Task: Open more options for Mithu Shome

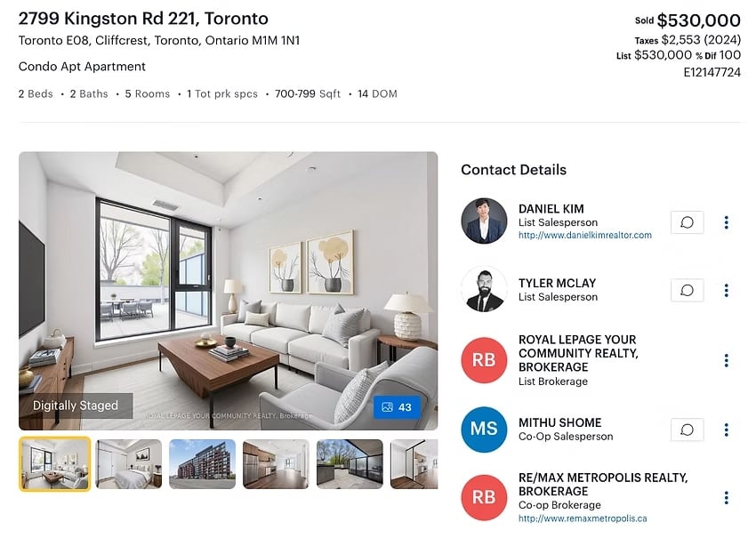Action: (x=726, y=430)
